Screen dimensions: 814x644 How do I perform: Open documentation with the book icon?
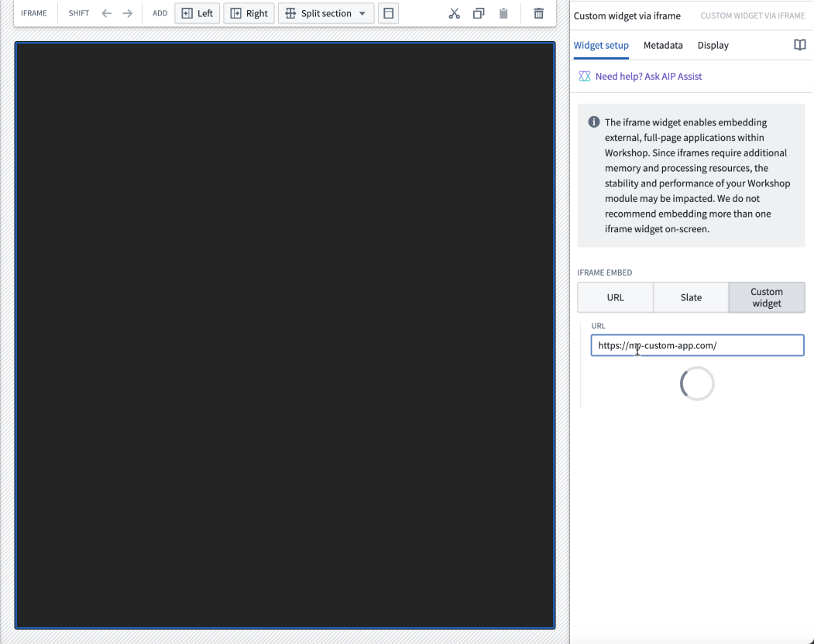799,45
